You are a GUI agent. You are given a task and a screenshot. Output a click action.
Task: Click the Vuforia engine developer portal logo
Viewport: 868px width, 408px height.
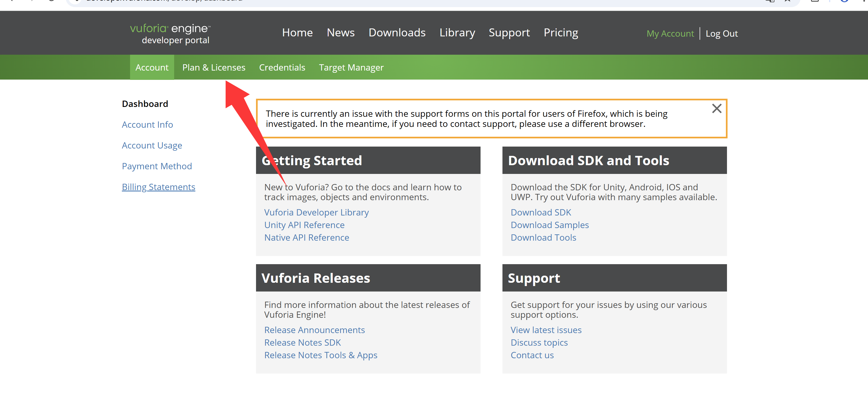pyautogui.click(x=170, y=34)
